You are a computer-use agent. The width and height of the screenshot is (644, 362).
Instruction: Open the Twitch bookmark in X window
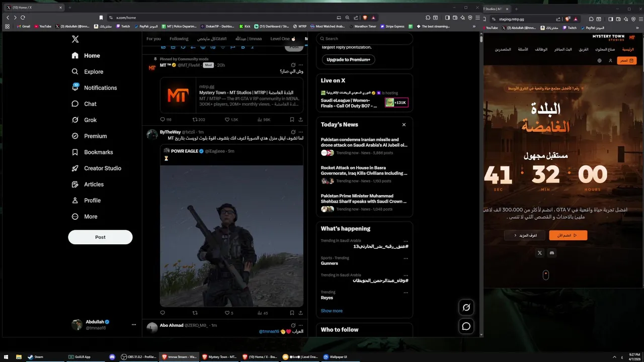(123, 26)
